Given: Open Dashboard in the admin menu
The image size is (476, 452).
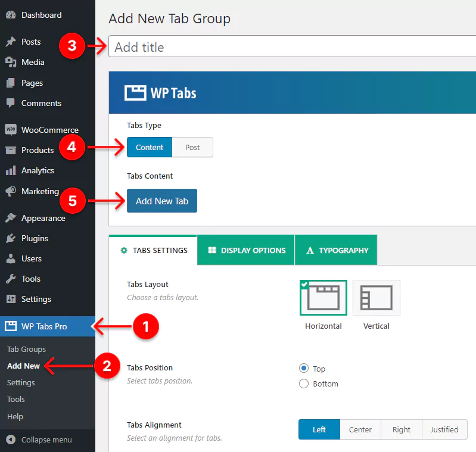Looking at the screenshot, I should pos(48,15).
